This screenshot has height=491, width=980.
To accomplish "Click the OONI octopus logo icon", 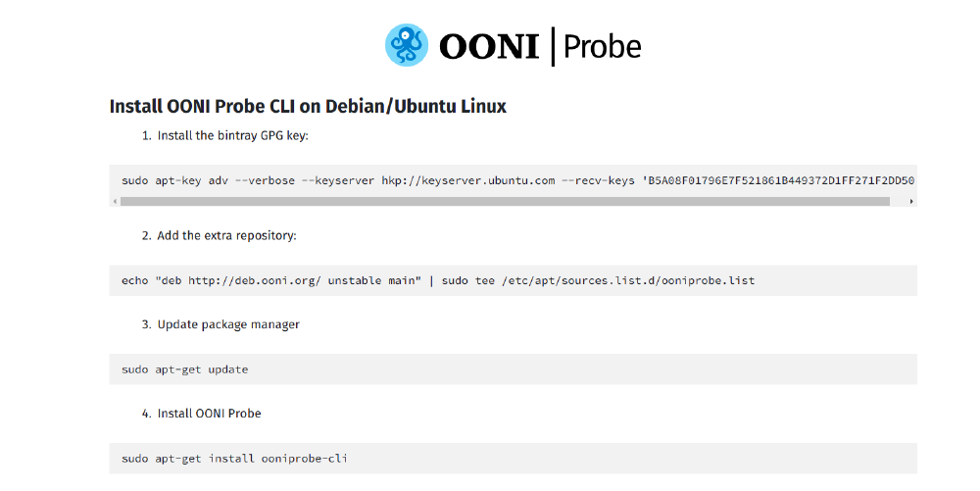I will point(407,45).
